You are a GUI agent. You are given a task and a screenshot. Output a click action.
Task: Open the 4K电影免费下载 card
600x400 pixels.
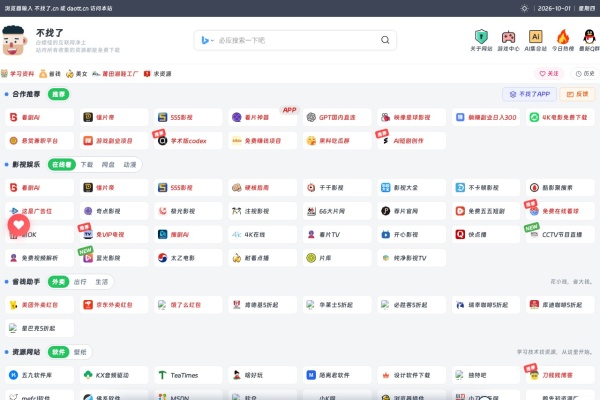(x=560, y=117)
